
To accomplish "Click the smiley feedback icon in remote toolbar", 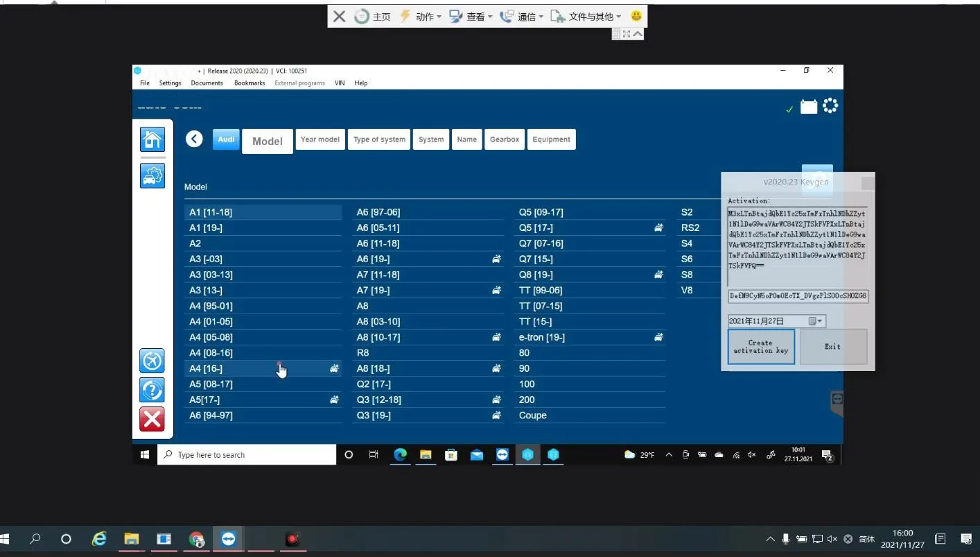I will click(x=636, y=16).
